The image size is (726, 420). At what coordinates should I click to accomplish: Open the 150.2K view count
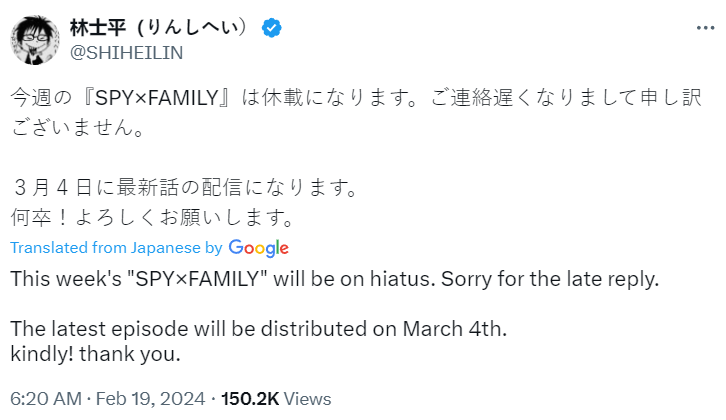pos(250,399)
